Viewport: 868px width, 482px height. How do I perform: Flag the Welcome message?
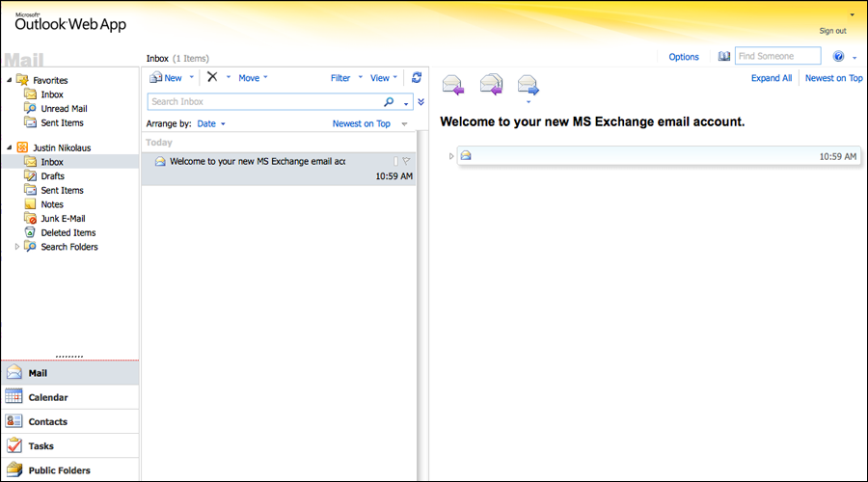click(406, 161)
